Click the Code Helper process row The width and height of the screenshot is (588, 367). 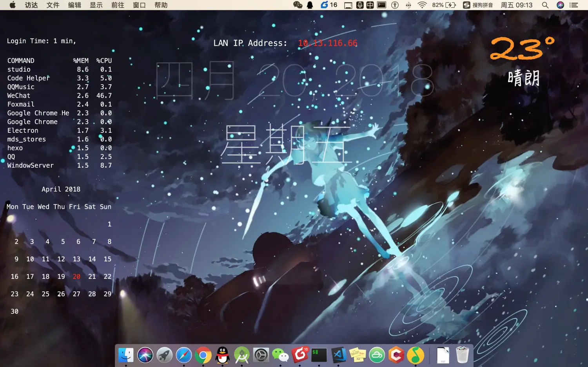click(60, 78)
